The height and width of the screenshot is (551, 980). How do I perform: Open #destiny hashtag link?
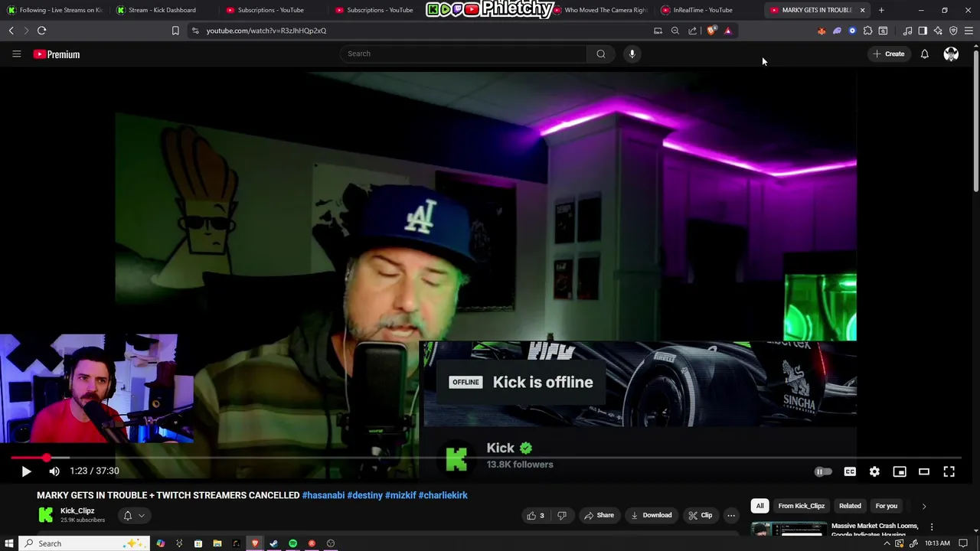point(364,495)
